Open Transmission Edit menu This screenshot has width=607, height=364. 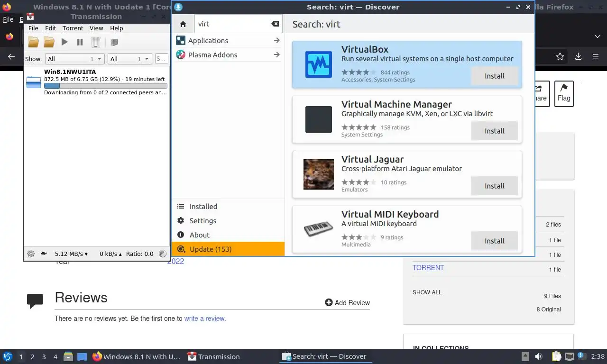[50, 28]
